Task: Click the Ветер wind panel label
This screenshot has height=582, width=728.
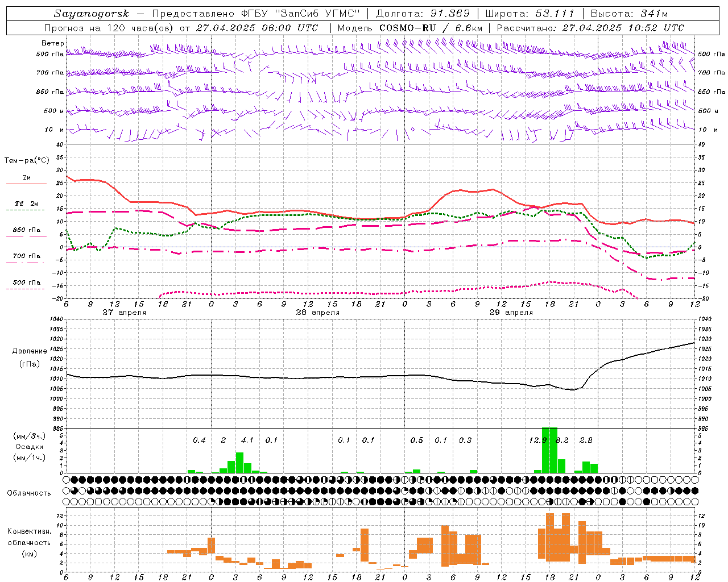Action: point(53,43)
